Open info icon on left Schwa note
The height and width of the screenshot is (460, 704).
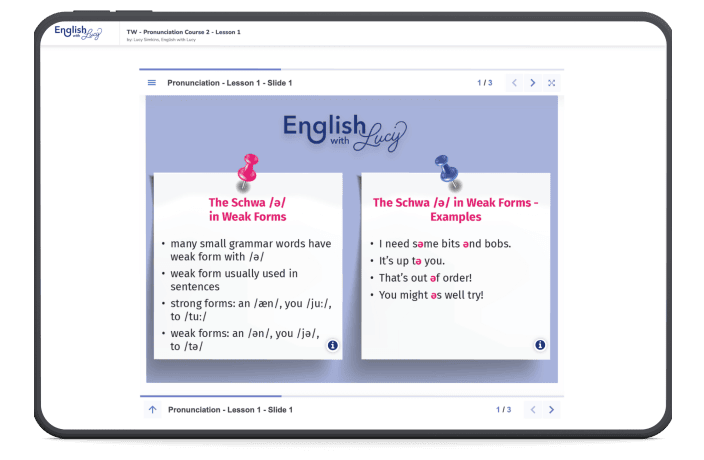click(333, 345)
